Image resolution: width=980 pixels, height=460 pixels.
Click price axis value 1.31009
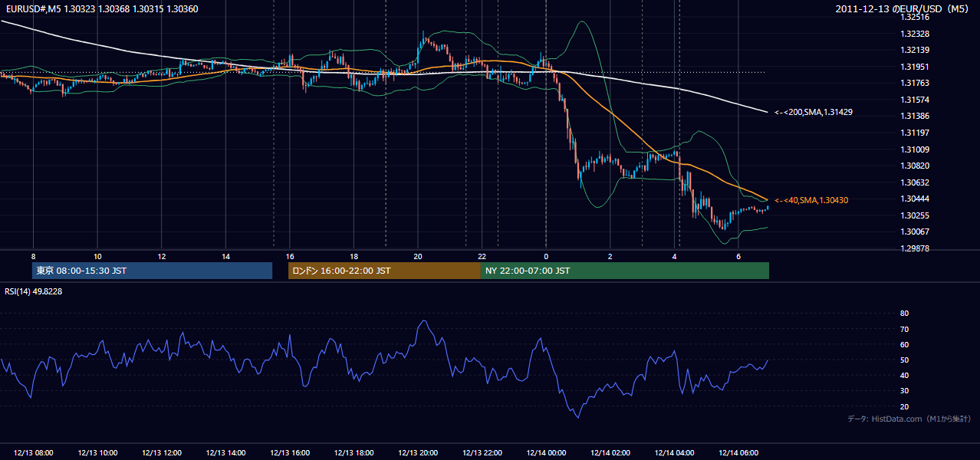pyautogui.click(x=916, y=149)
